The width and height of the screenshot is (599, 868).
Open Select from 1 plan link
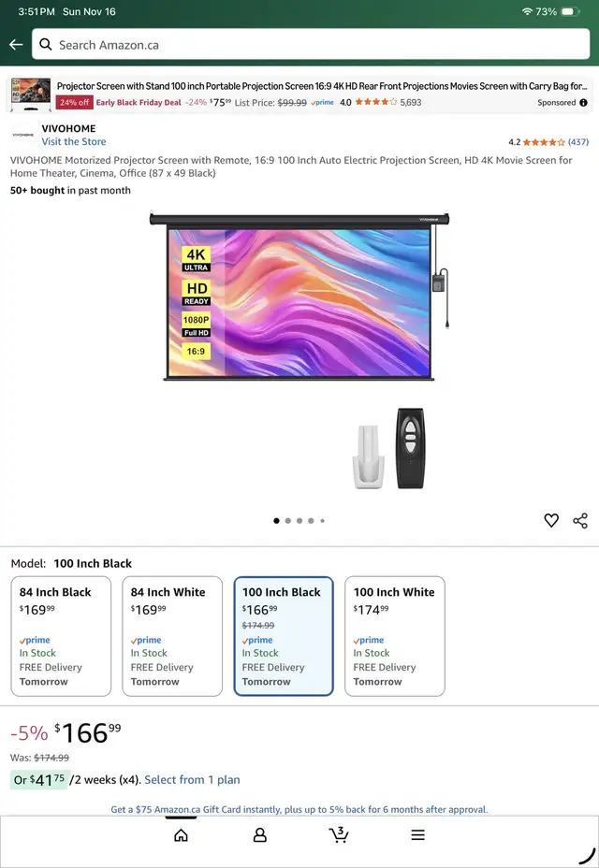(192, 780)
